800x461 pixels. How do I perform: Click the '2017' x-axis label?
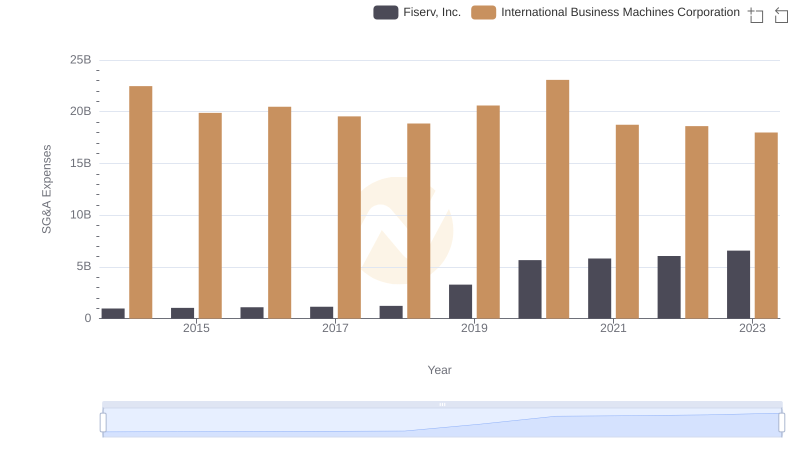[335, 328]
